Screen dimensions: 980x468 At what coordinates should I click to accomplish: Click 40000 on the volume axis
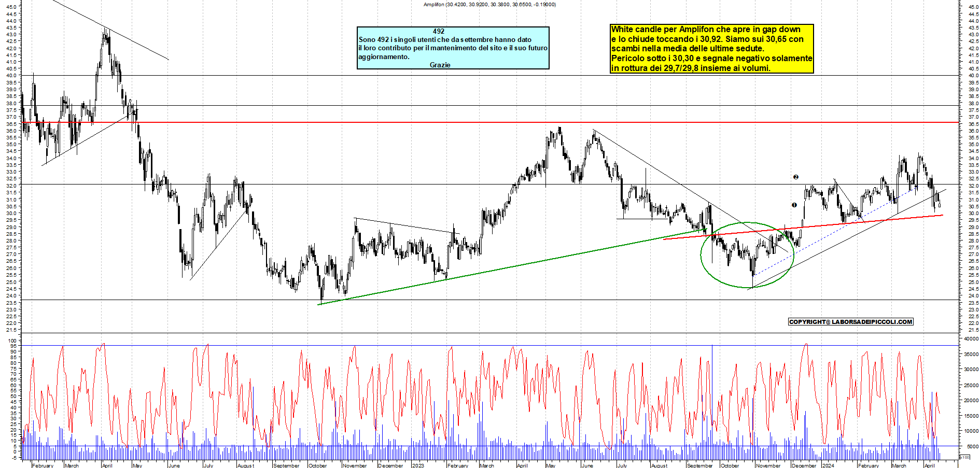[x=971, y=339]
